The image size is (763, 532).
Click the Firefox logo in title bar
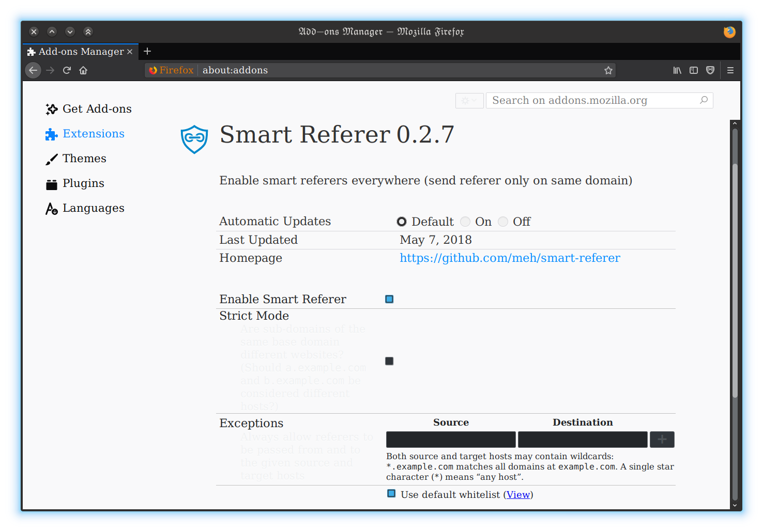729,32
